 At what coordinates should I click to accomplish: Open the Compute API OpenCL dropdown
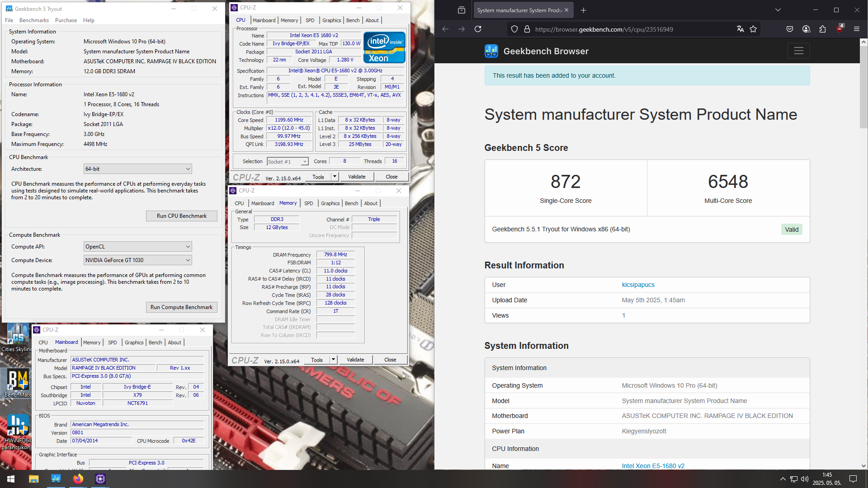[x=138, y=246]
